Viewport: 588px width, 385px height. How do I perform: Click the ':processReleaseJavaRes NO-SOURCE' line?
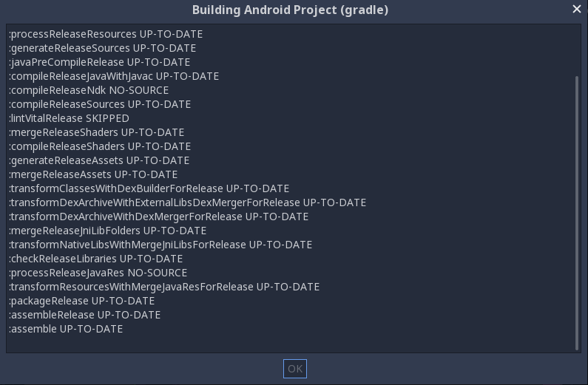pyautogui.click(x=98, y=273)
